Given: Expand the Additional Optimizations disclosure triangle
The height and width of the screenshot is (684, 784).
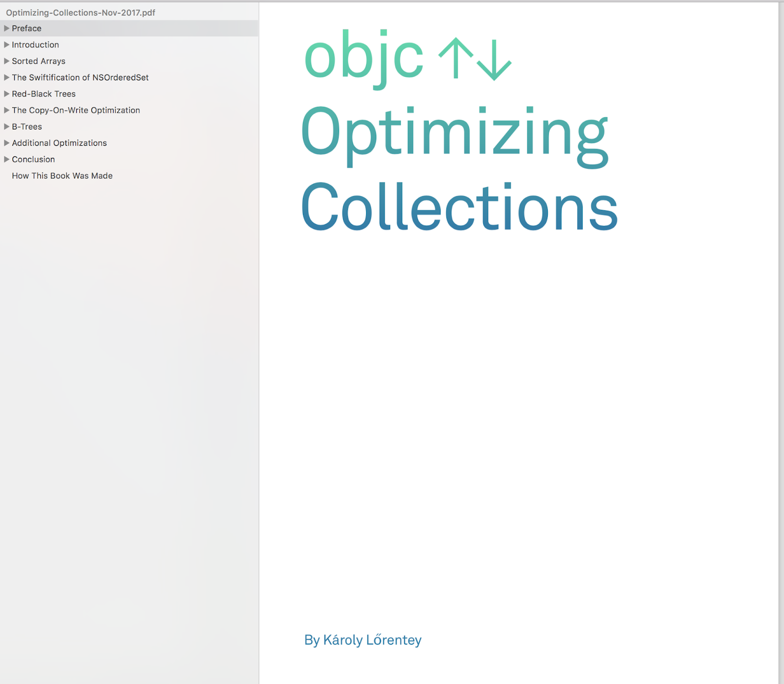Looking at the screenshot, I should (7, 143).
